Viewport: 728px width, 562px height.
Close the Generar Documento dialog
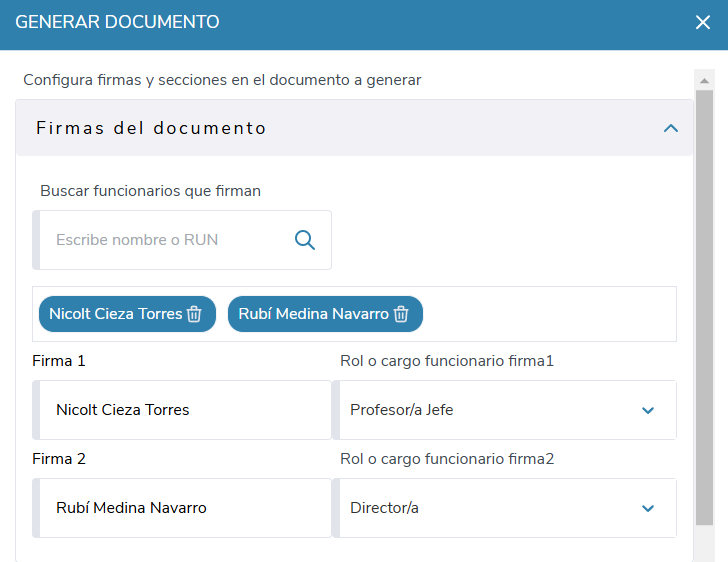click(702, 22)
